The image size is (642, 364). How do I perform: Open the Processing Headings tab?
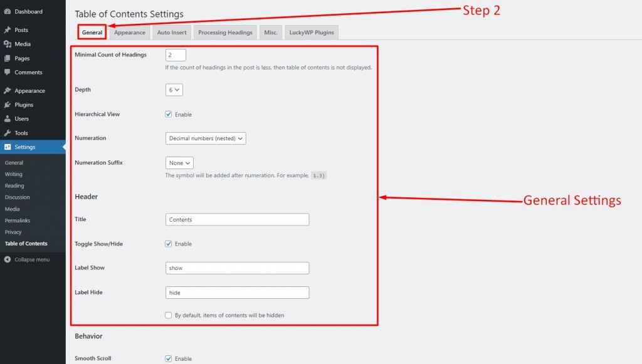pyautogui.click(x=225, y=33)
